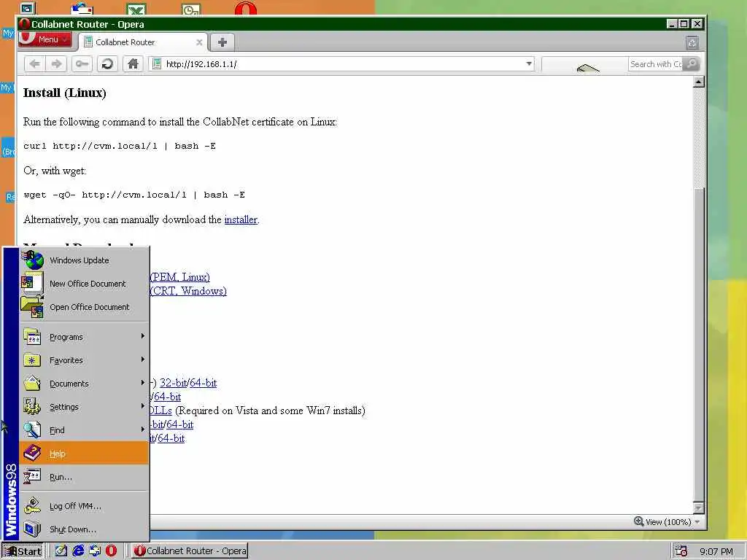The height and width of the screenshot is (560, 747).
Task: Open the DLLs link
Action: (x=160, y=411)
